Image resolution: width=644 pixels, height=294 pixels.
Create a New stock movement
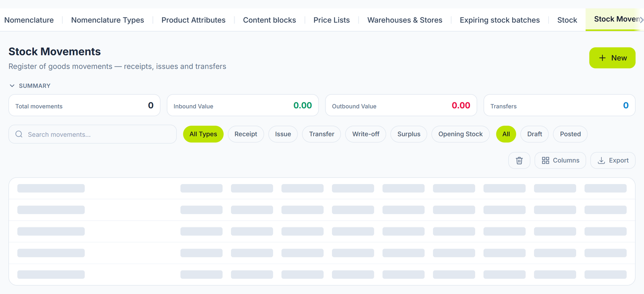(x=612, y=58)
